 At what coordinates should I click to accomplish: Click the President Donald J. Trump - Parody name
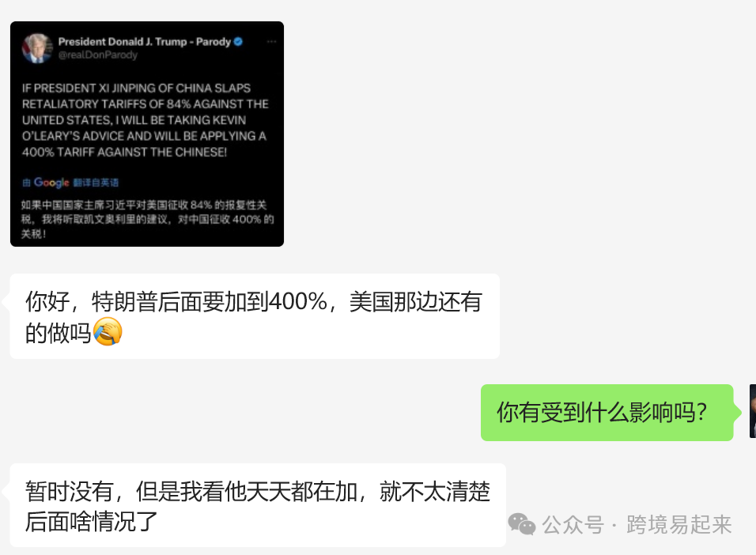(x=145, y=42)
